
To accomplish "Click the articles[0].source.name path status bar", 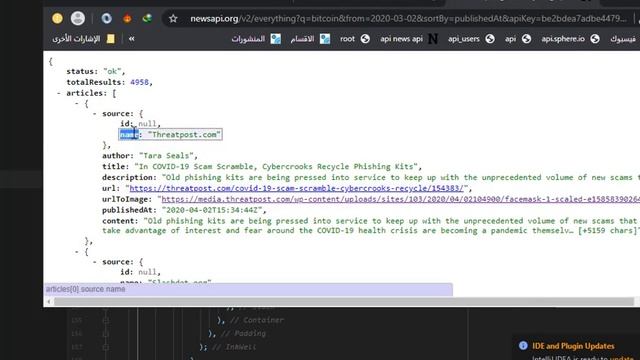I will coord(248,289).
